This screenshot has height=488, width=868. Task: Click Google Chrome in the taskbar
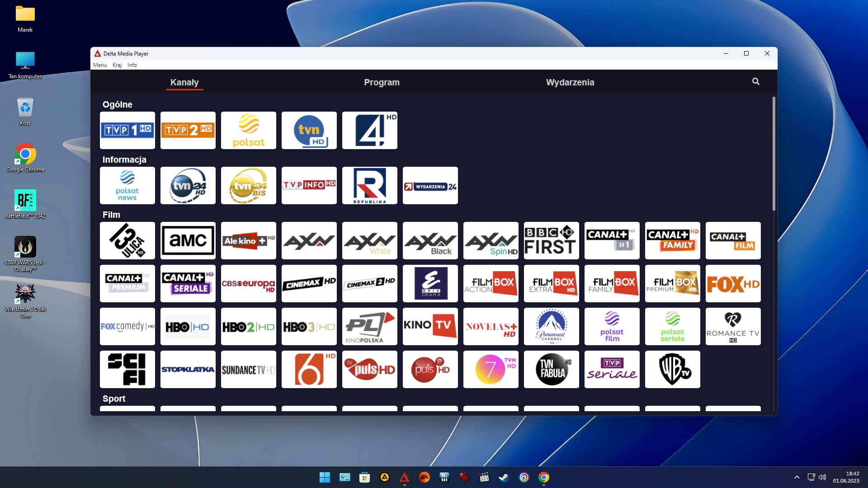point(544,477)
